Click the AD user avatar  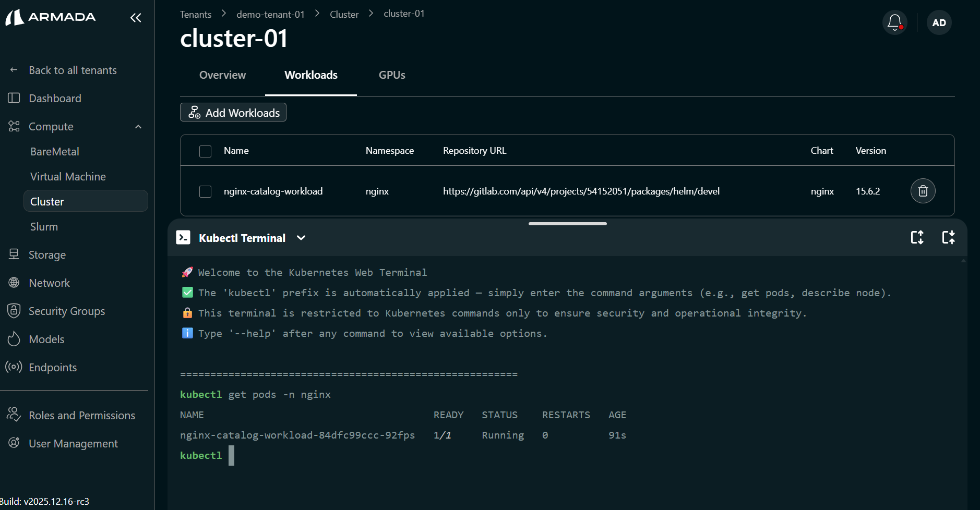[939, 22]
